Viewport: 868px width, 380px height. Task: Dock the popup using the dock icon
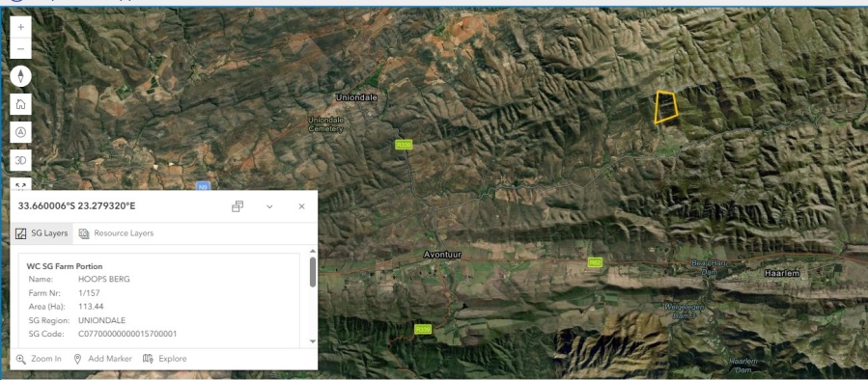[x=238, y=206]
